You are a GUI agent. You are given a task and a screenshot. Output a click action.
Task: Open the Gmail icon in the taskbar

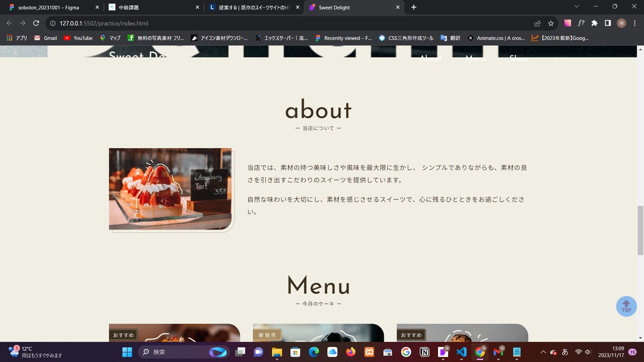[x=498, y=352]
